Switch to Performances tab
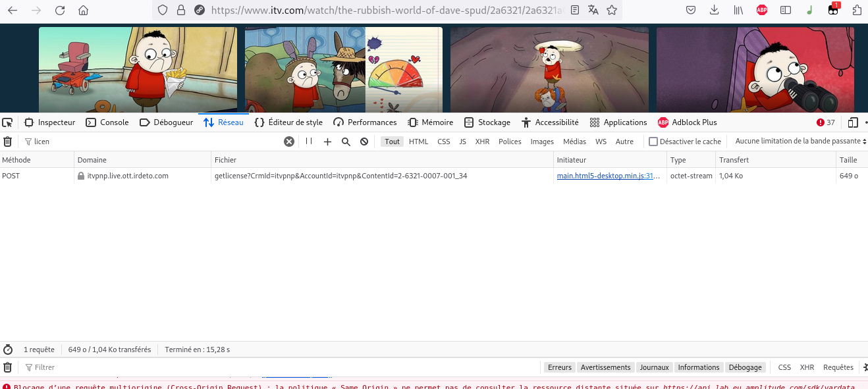This screenshot has width=868, height=389. (366, 122)
